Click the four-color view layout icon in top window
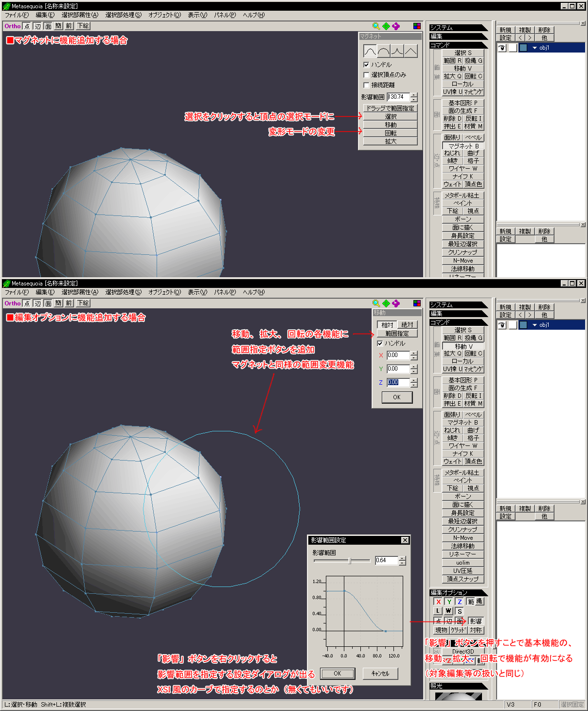The height and width of the screenshot is (711, 588). [417, 26]
